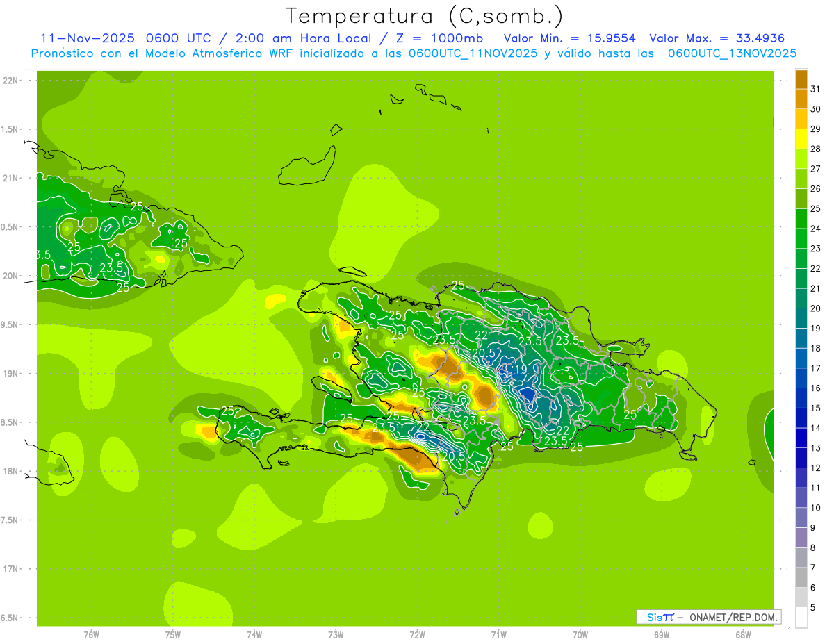The height and width of the screenshot is (644, 834).
Task: Click legend value "16"
Action: coord(816,388)
